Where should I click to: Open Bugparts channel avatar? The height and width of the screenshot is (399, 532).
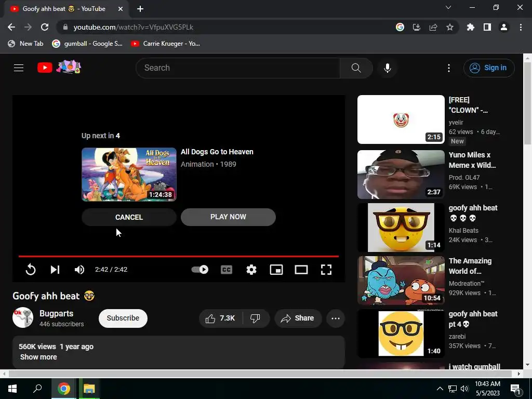[23, 318]
